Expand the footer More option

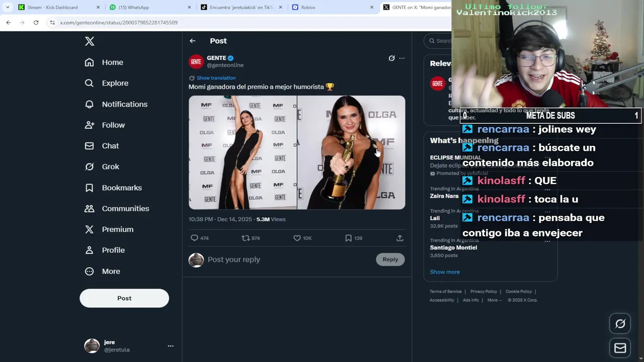pyautogui.click(x=494, y=300)
